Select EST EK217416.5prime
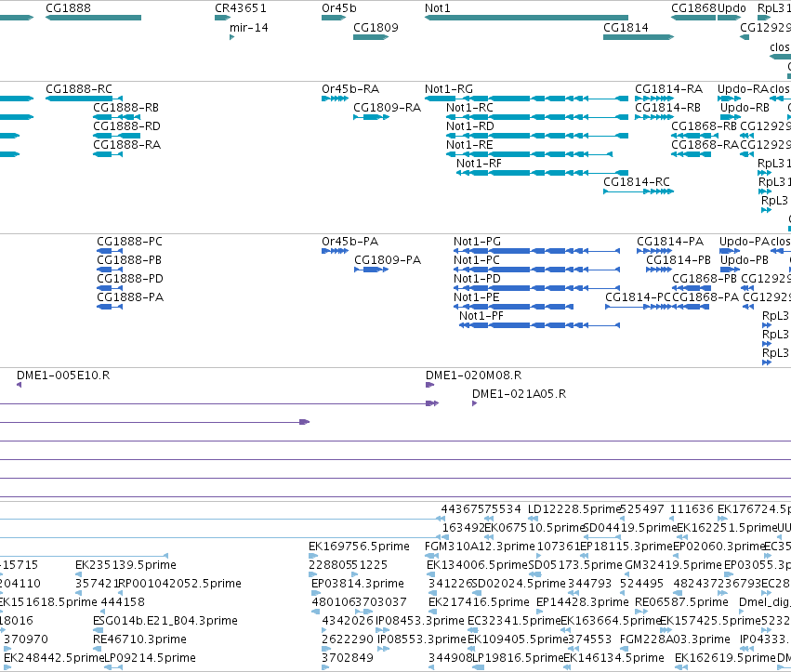The image size is (791, 672). pos(432,612)
